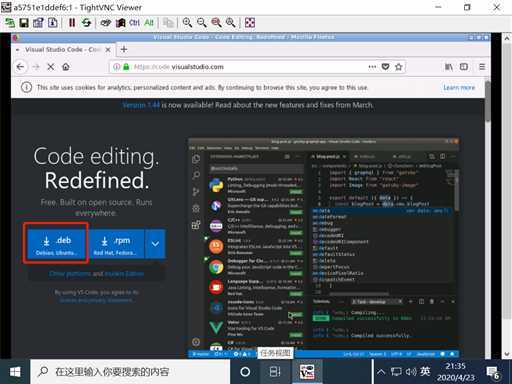Send Ctrl+Alt+Del to remote host
Image resolution: width=512 pixels, height=384 pixels.
click(x=106, y=23)
